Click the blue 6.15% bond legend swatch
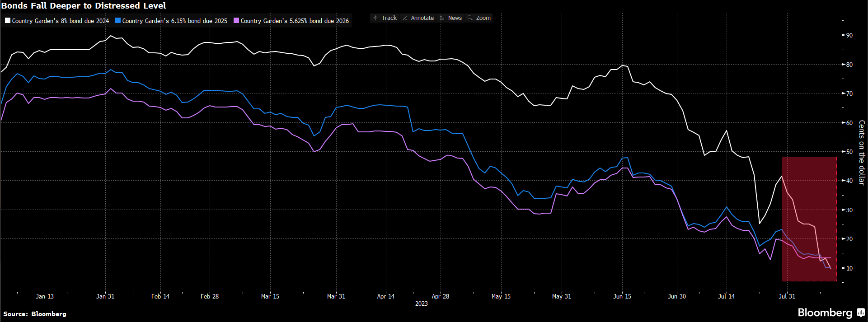The width and height of the screenshot is (868, 322). 118,20
